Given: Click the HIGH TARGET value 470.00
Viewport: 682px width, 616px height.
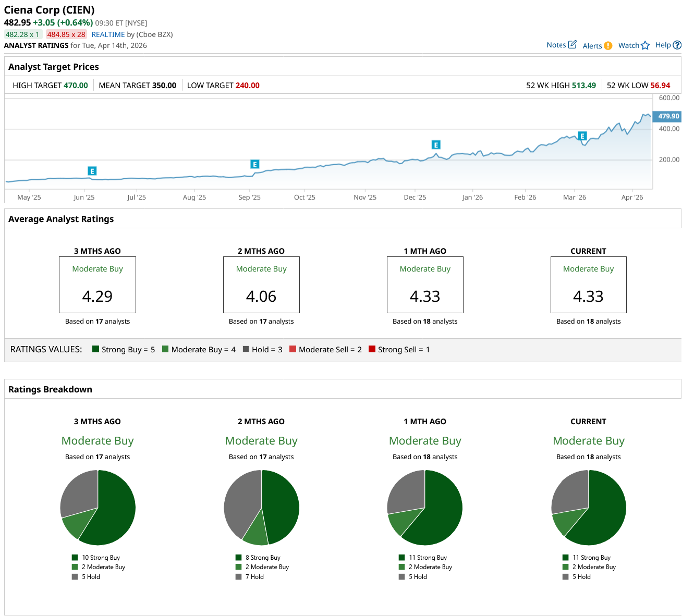Looking at the screenshot, I should click(x=76, y=85).
